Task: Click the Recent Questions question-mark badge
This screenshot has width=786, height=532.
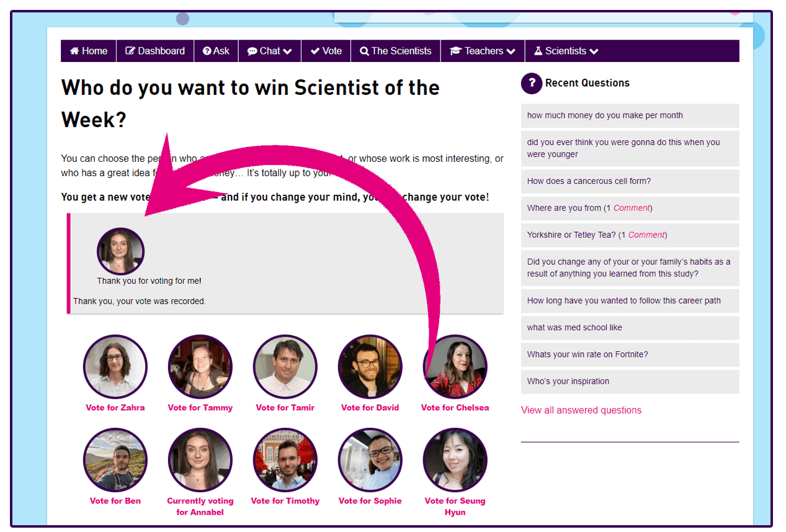Action: (532, 83)
